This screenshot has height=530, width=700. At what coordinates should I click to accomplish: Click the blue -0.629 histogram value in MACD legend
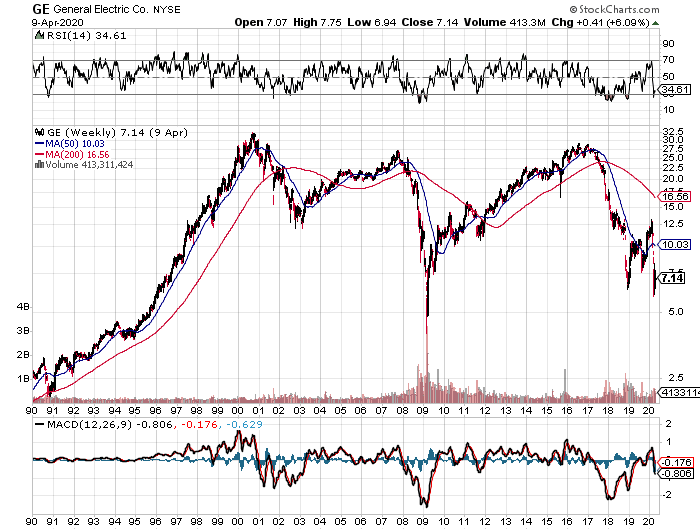[245, 424]
